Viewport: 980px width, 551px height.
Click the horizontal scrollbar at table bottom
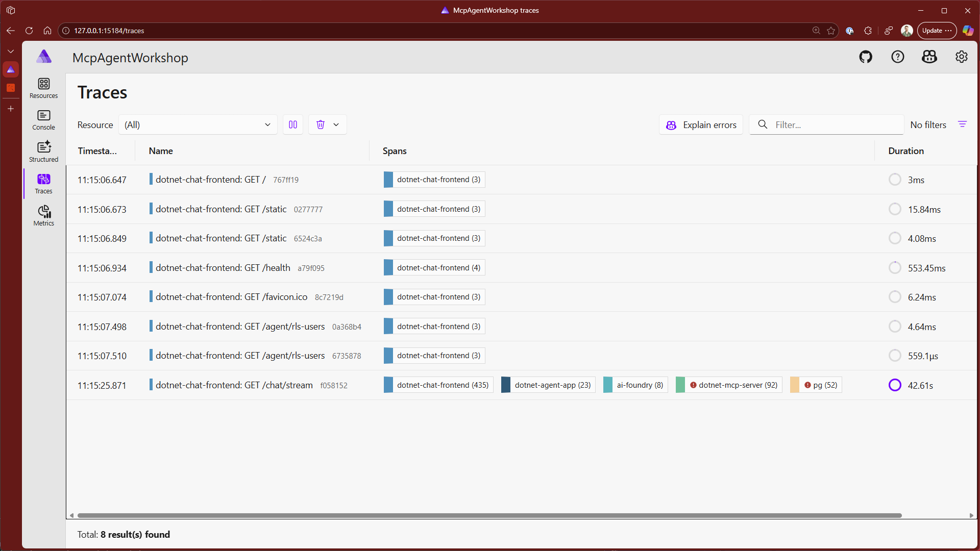[x=489, y=515]
